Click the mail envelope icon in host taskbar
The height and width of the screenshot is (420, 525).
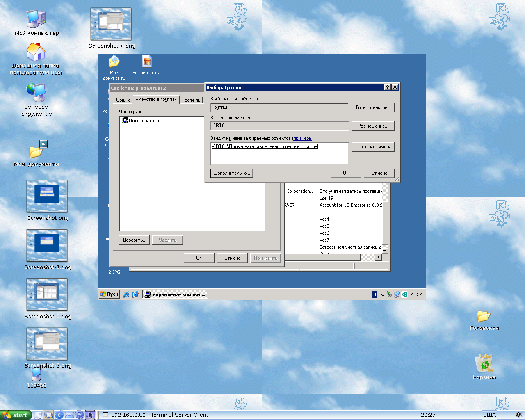coord(69,415)
